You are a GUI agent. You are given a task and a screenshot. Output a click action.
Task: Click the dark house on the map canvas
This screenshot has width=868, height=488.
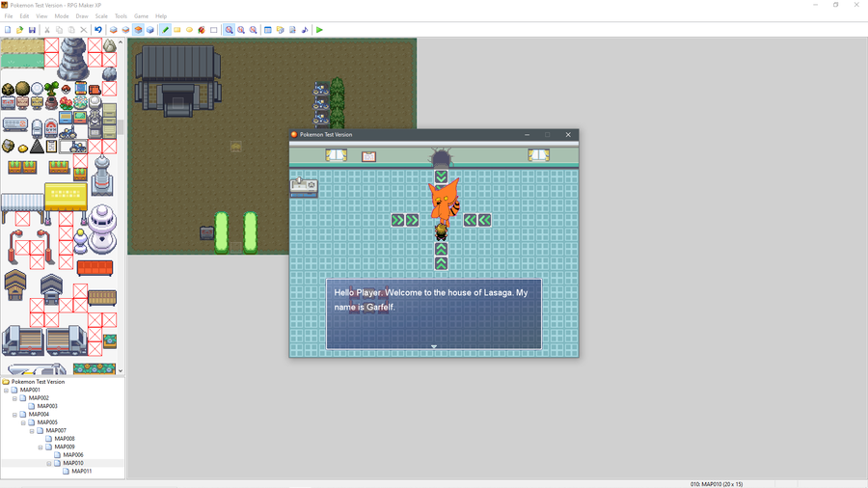[x=177, y=81]
